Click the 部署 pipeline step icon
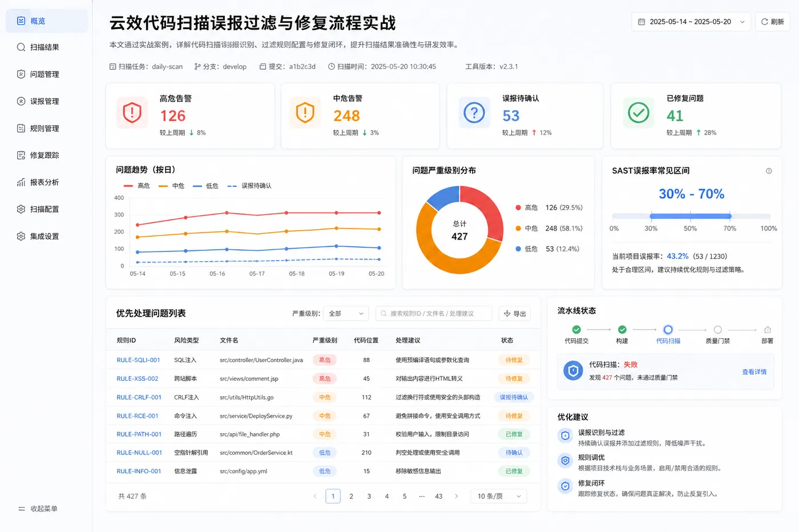Image resolution: width=799 pixels, height=532 pixels. click(768, 330)
